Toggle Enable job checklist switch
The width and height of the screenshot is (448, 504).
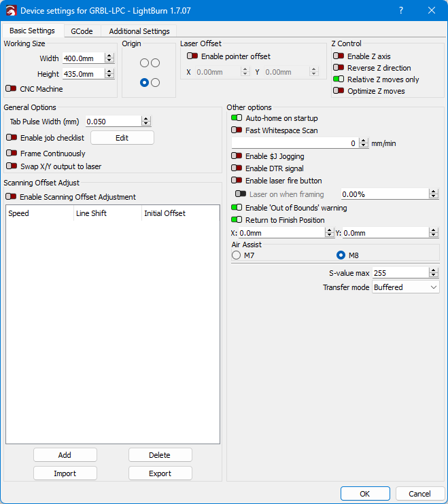pos(12,138)
